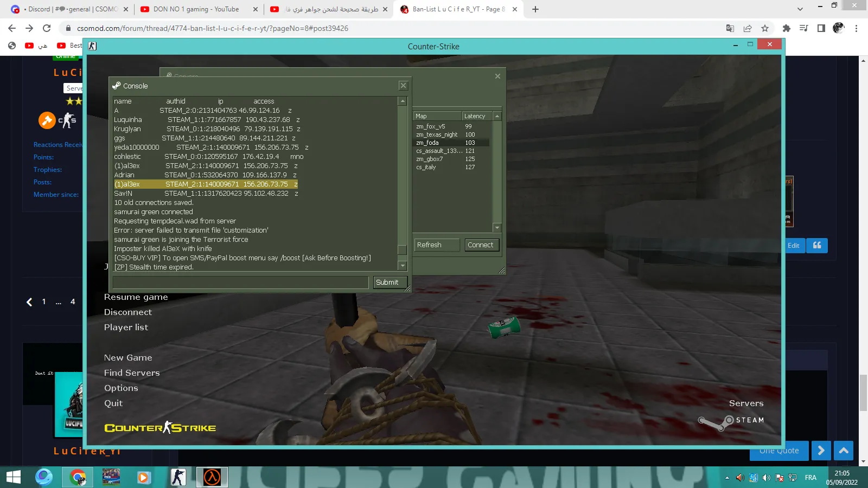Toggle the Chrome side panel icon
The height and width of the screenshot is (488, 868).
[821, 28]
